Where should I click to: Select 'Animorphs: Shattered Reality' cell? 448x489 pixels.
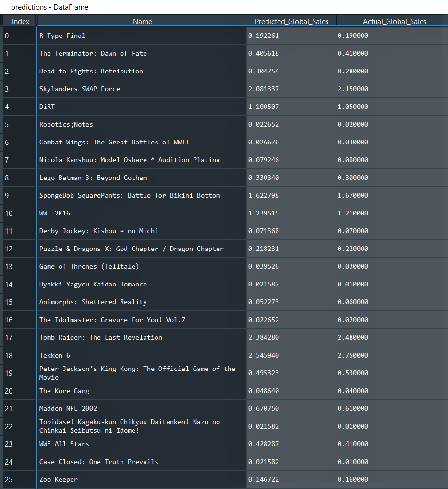[142, 302]
